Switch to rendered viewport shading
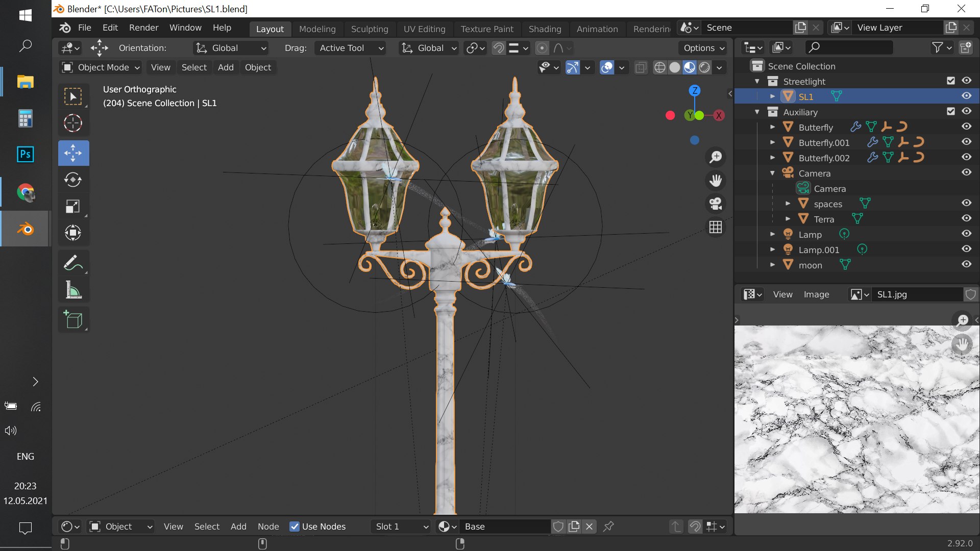The width and height of the screenshot is (980, 551). (x=704, y=67)
